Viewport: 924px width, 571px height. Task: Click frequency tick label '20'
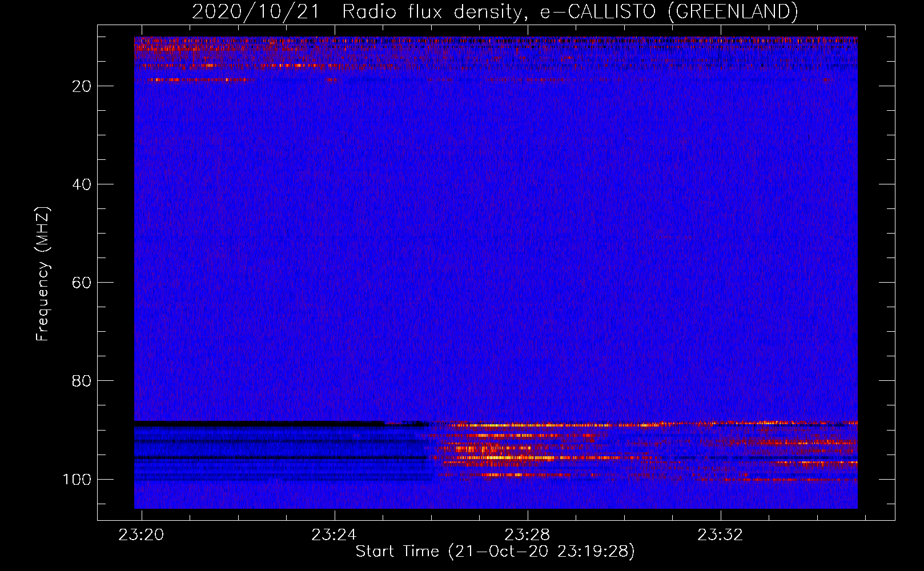tap(82, 86)
